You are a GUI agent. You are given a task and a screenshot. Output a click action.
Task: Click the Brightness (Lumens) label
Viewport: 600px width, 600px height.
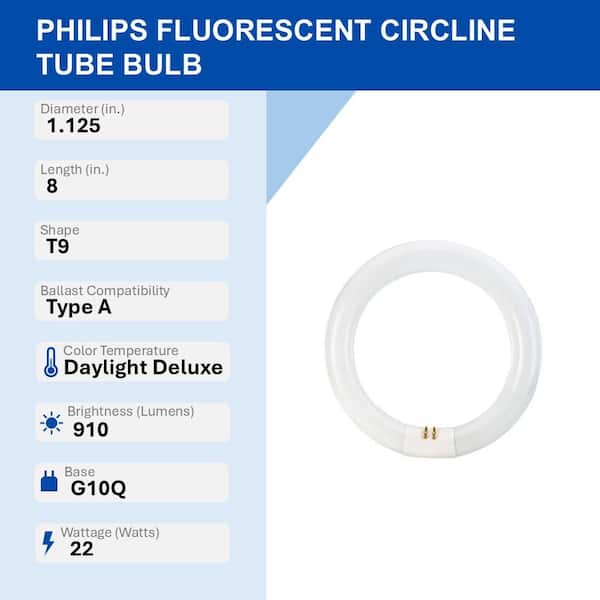[x=130, y=411]
